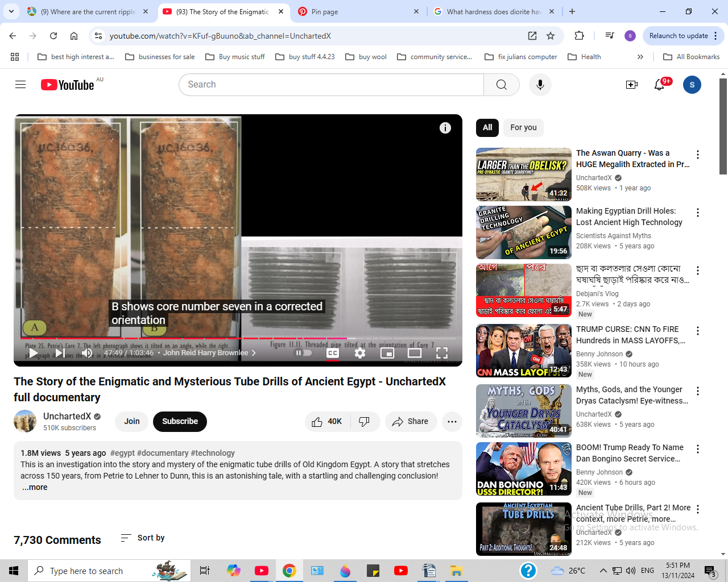
Task: Click in the YouTube search field
Action: click(331, 85)
